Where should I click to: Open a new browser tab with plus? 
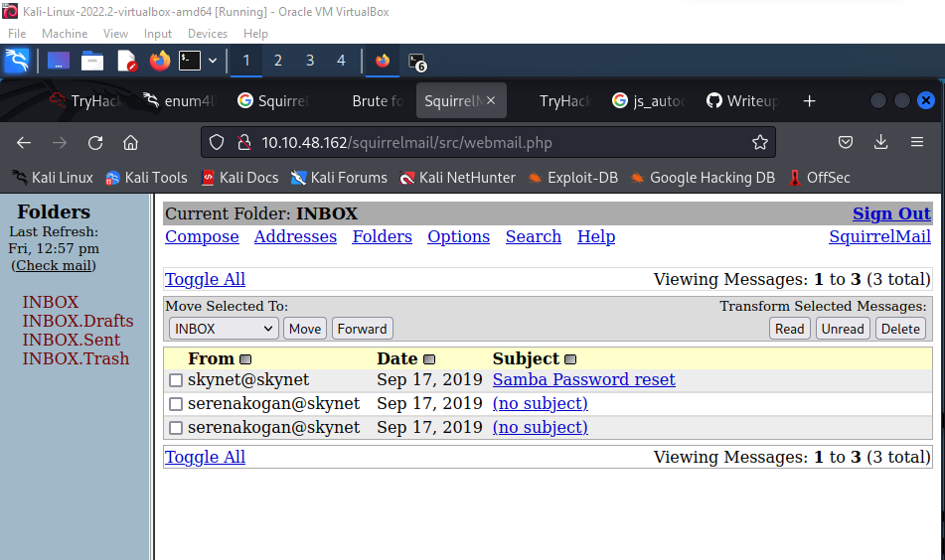[x=810, y=101]
